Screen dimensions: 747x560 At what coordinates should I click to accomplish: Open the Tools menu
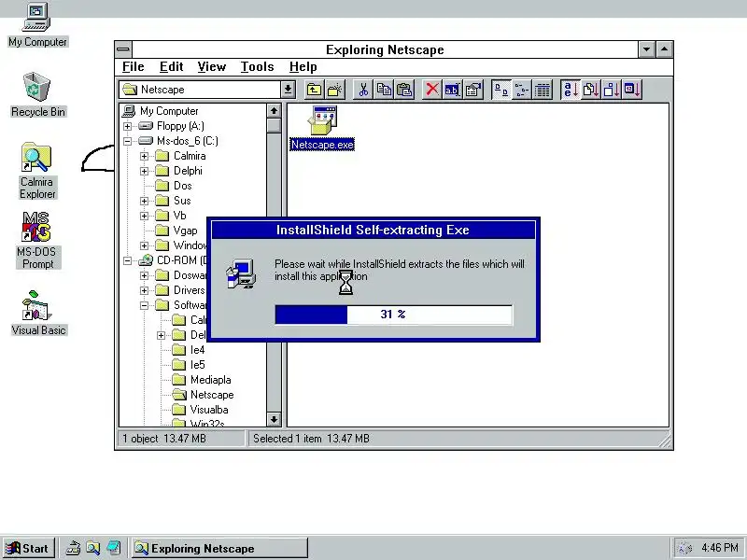coord(258,66)
